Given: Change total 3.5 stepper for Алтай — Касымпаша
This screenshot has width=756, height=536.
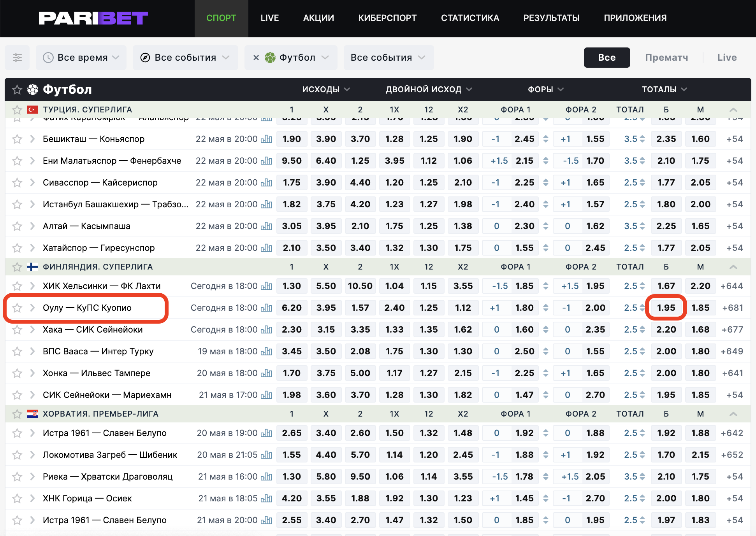Looking at the screenshot, I should pyautogui.click(x=642, y=226).
